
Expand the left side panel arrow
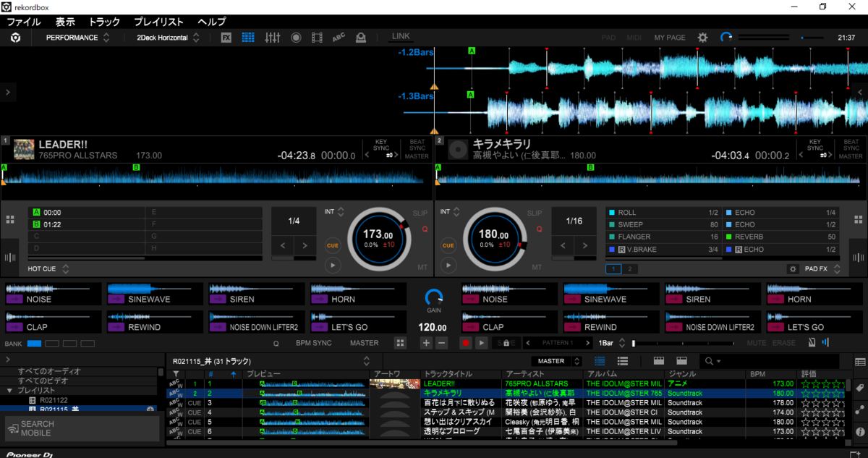pyautogui.click(x=7, y=92)
